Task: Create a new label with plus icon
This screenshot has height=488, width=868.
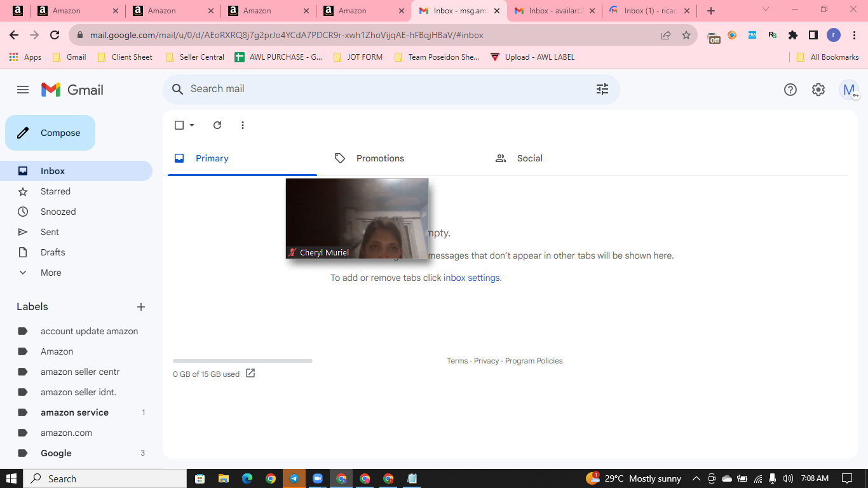Action: [141, 307]
